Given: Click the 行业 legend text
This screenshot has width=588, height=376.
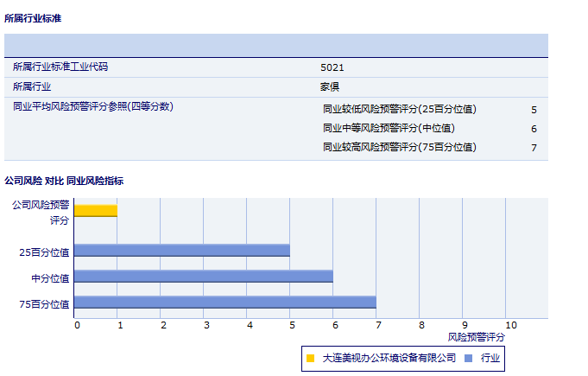Looking at the screenshot, I should pos(490,357).
